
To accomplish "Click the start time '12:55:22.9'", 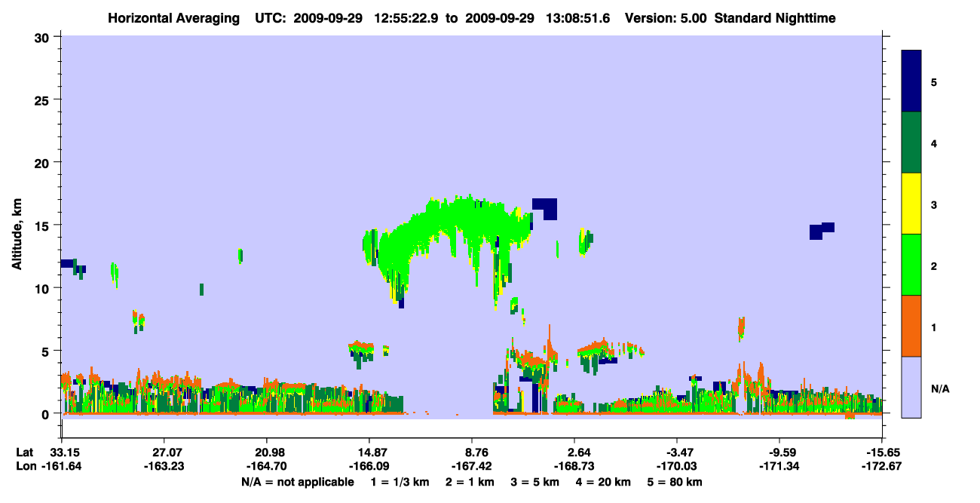I will pyautogui.click(x=409, y=17).
